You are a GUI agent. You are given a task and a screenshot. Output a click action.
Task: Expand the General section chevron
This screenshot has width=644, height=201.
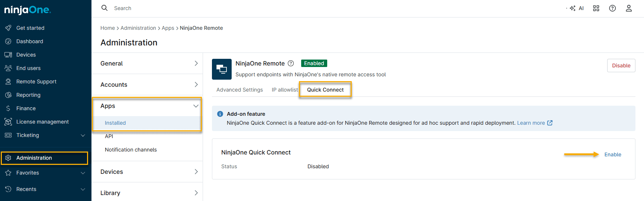[x=196, y=63]
